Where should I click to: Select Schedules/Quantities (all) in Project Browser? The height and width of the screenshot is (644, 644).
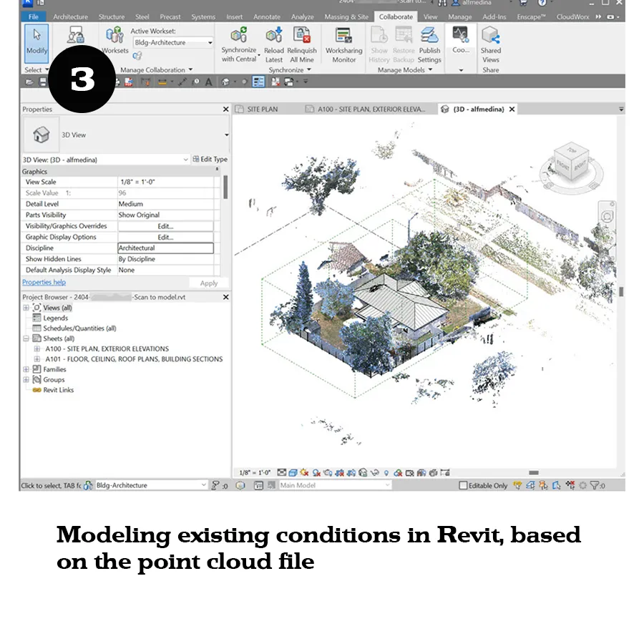tap(79, 328)
